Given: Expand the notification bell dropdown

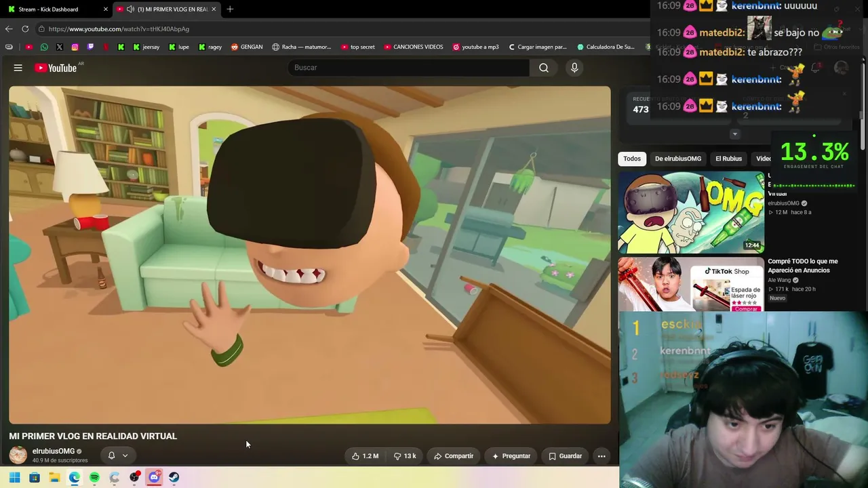Looking at the screenshot, I should point(118,455).
